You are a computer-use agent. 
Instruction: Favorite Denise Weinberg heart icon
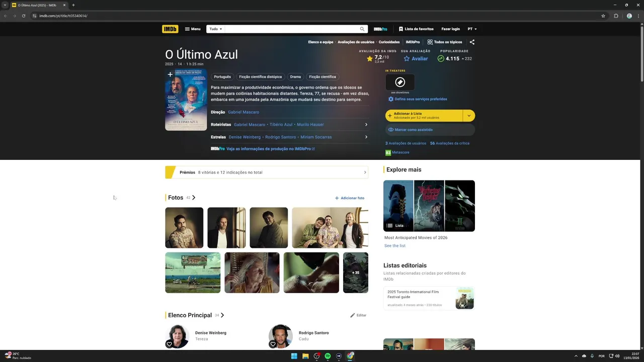click(x=169, y=344)
